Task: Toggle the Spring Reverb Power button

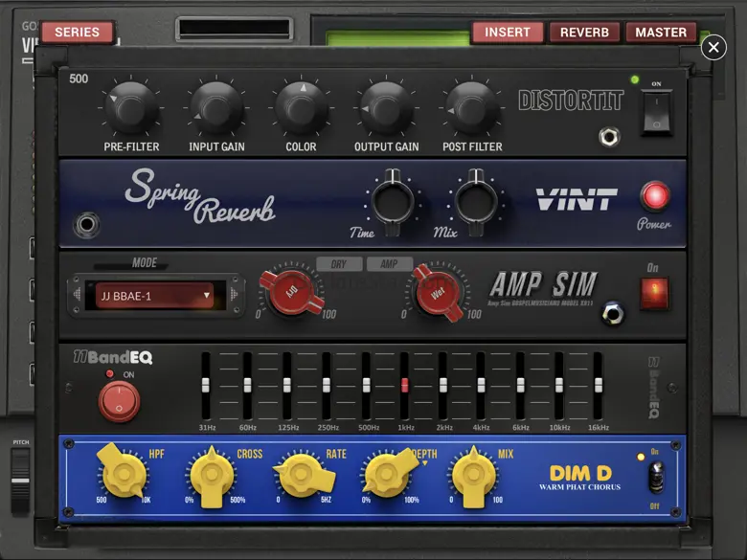Action: point(655,195)
